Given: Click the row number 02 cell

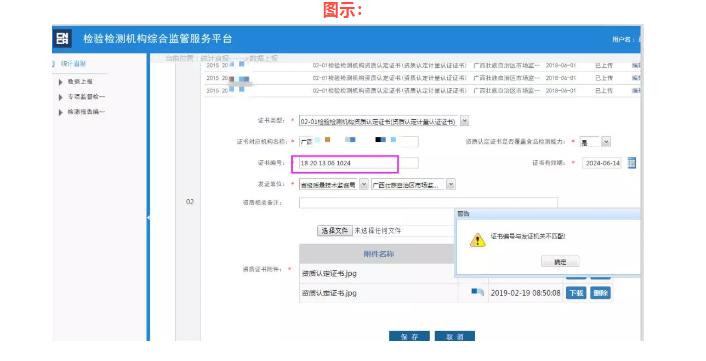Looking at the screenshot, I should tap(190, 202).
